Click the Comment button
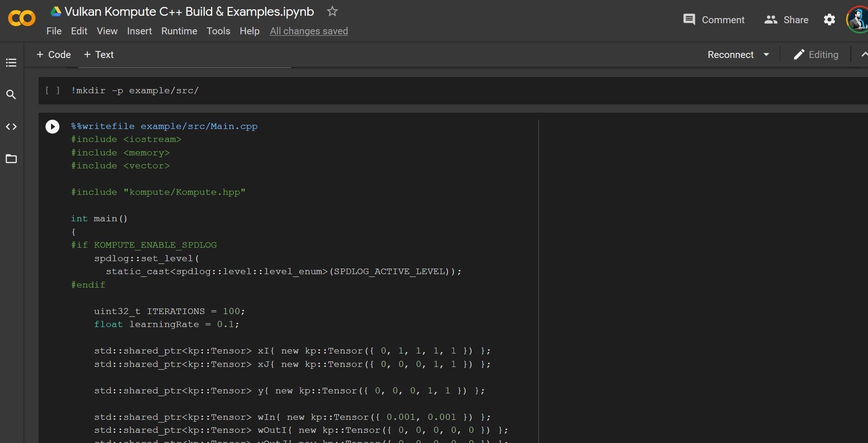Image resolution: width=868 pixels, height=443 pixels. pos(714,19)
